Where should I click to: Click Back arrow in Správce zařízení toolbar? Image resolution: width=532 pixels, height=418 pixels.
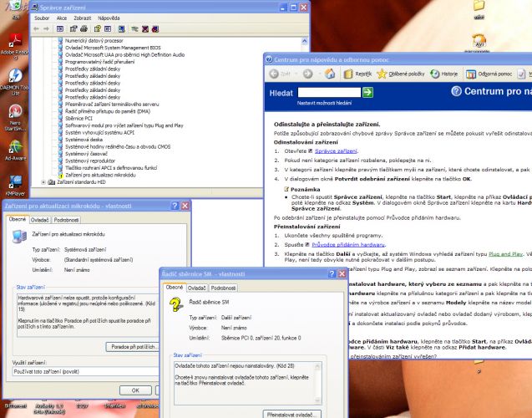coord(36,29)
